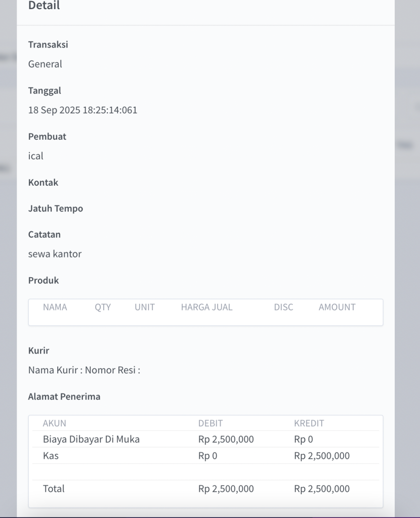Click the Total row debit amount
This screenshot has height=518, width=420.
[226, 489]
